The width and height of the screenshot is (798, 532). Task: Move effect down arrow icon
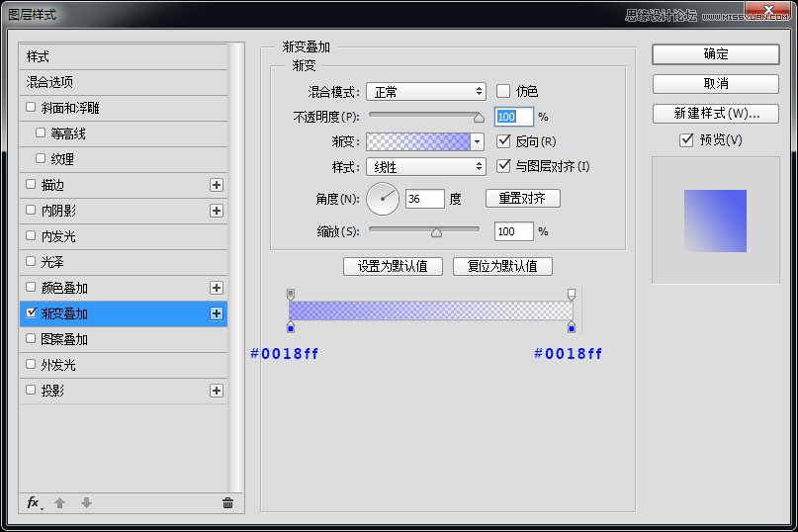86,503
